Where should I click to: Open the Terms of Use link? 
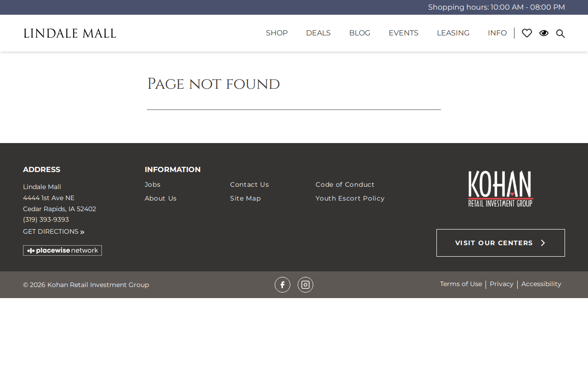pos(461,284)
